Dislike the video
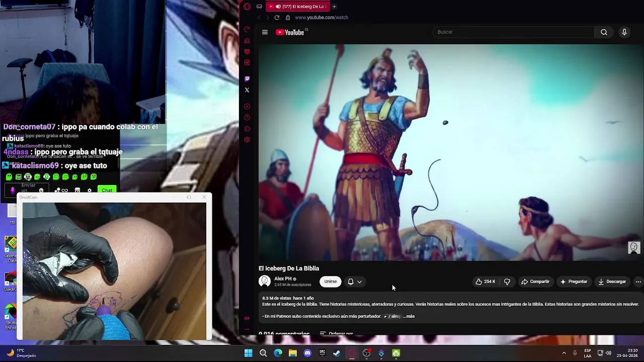644x362 pixels. coord(507,282)
